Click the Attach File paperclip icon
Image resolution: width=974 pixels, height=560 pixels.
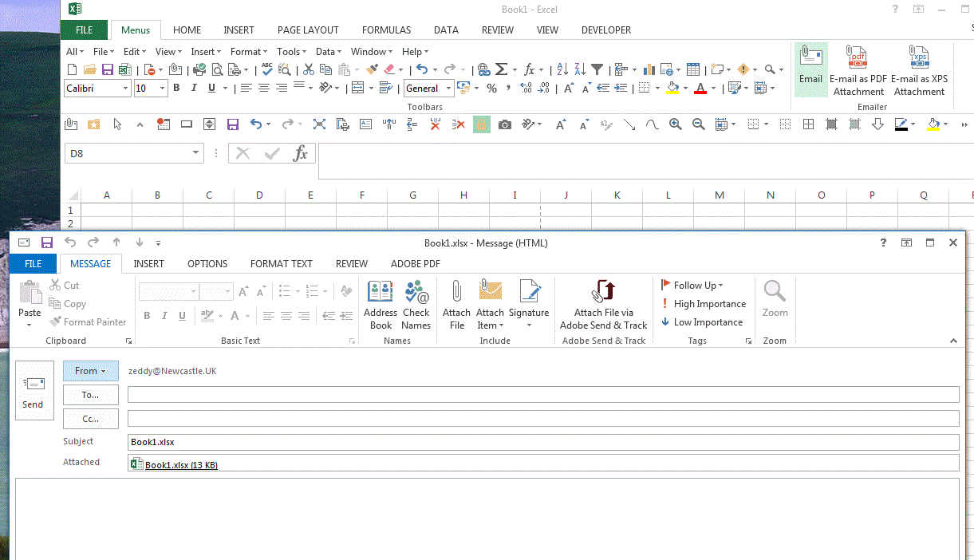coord(456,303)
